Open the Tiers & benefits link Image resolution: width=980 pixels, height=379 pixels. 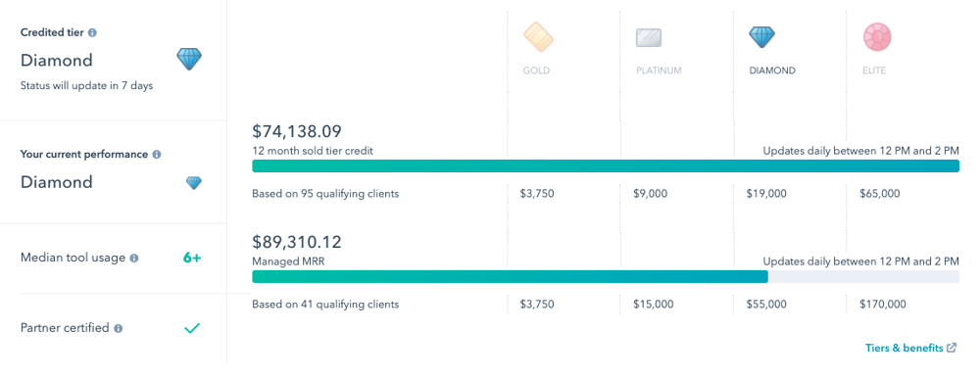coord(904,348)
